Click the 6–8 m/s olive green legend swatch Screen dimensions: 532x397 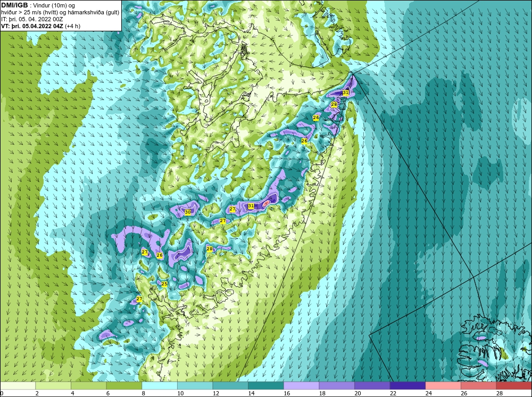[x=124, y=386]
